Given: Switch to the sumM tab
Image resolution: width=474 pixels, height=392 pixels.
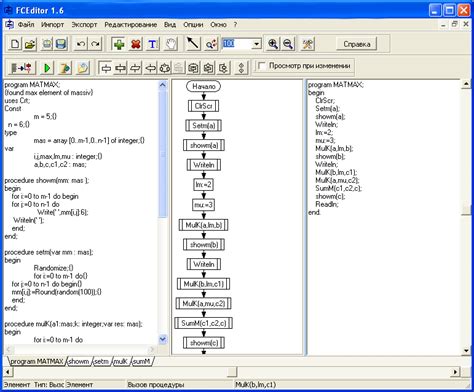Looking at the screenshot, I should coord(142,361).
